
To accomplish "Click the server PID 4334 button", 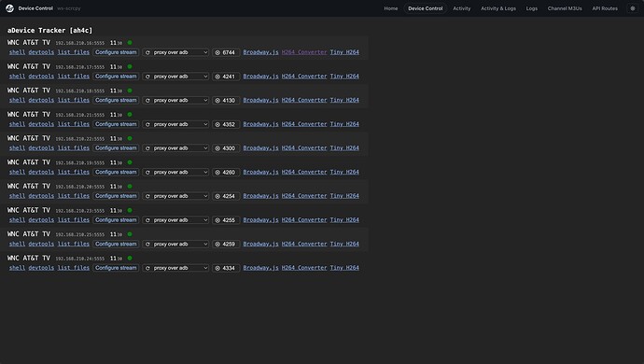I will pos(226,268).
